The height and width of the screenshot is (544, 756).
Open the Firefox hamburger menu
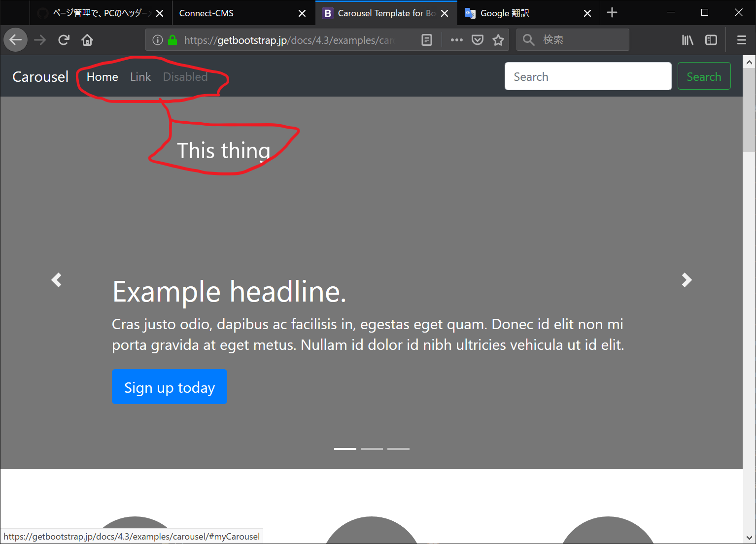pyautogui.click(x=741, y=40)
